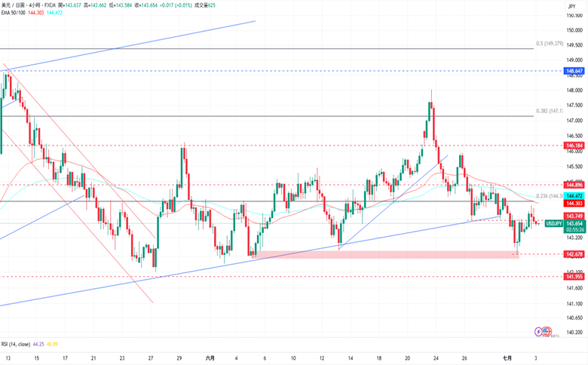The height and width of the screenshot is (365, 588).
Task: Click the red 144.896 price line label
Action: [x=574, y=185]
